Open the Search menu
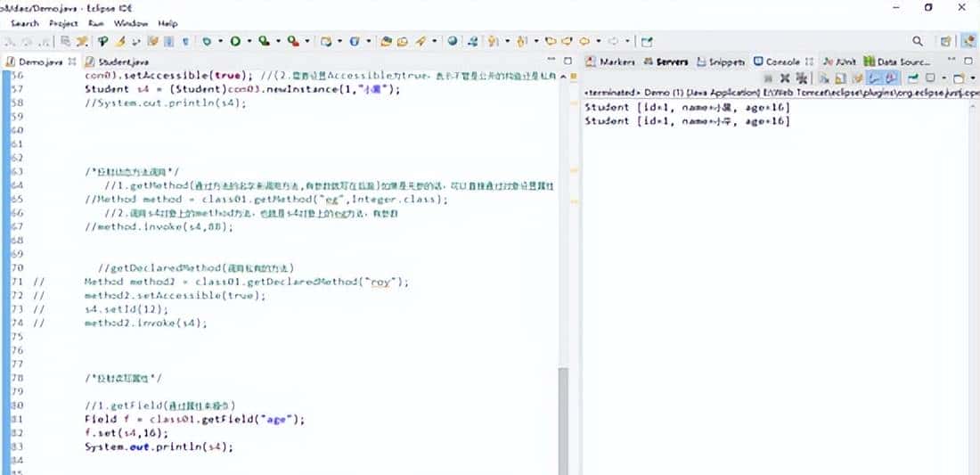 [x=24, y=23]
